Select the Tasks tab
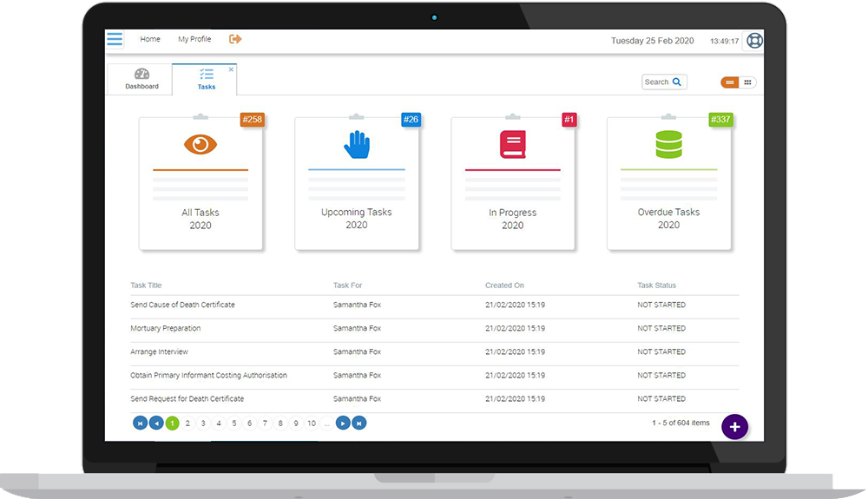Viewport: 868px width, 499px height. pos(204,79)
